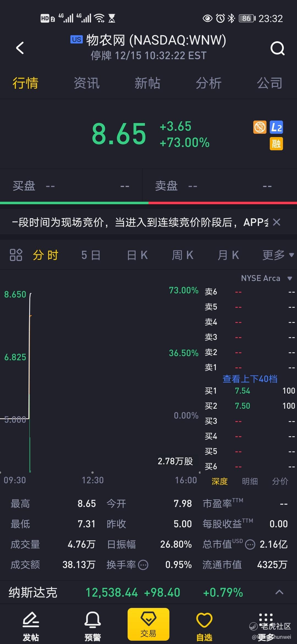The image size is (297, 644).
Task: Tap the 市盈率TTM label
Action: click(223, 503)
